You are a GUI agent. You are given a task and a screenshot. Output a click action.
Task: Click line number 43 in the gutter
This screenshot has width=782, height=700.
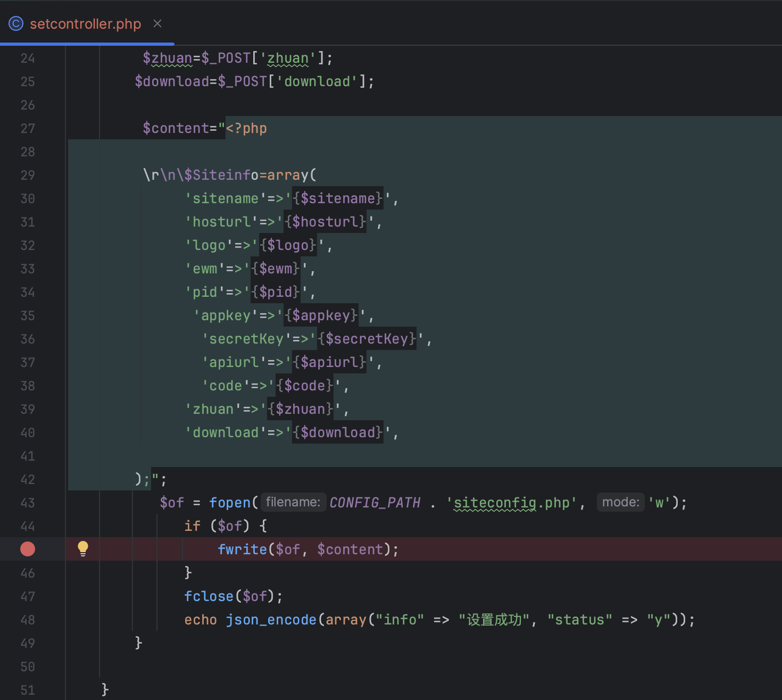pos(28,503)
